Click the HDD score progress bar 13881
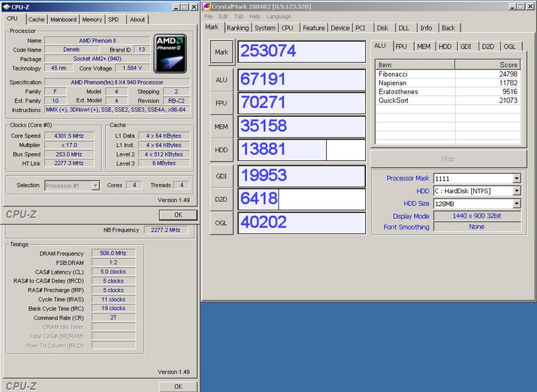This screenshot has width=537, height=392. click(x=301, y=150)
